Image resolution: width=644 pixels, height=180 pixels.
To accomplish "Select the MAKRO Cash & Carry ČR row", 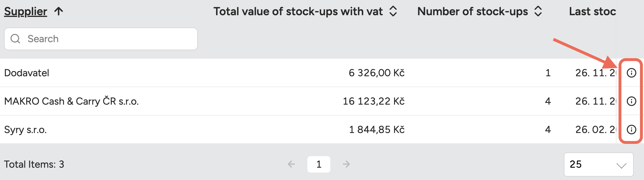I will [71, 101].
